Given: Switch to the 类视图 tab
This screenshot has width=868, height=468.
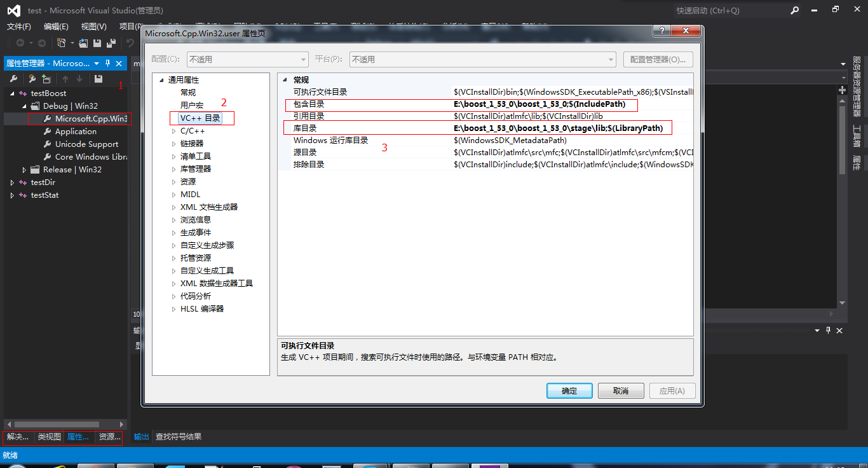Looking at the screenshot, I should (x=49, y=437).
